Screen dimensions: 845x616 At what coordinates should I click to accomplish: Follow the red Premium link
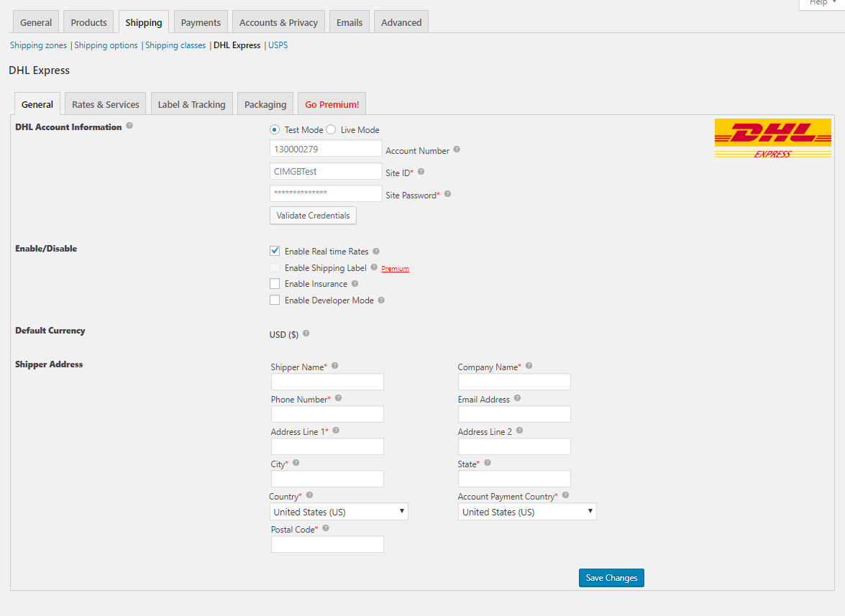pos(395,269)
